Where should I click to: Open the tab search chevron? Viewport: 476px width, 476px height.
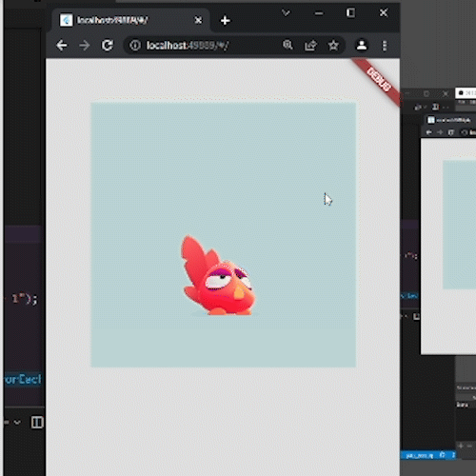click(x=286, y=13)
